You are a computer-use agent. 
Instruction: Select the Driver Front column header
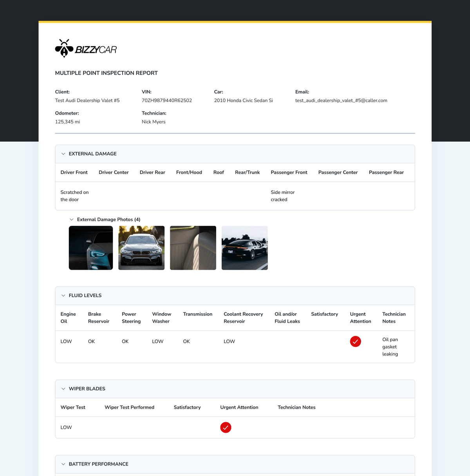74,172
